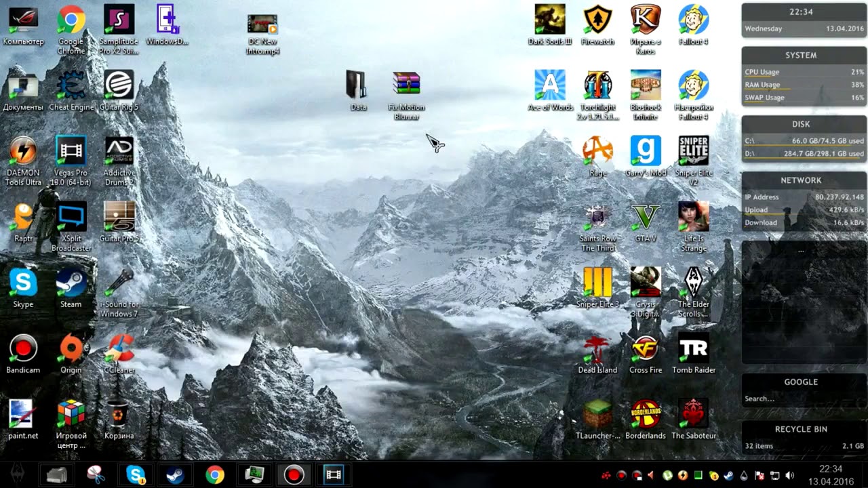868x488 pixels.
Task: Open the Cross Fire game shortcut
Action: (x=646, y=354)
